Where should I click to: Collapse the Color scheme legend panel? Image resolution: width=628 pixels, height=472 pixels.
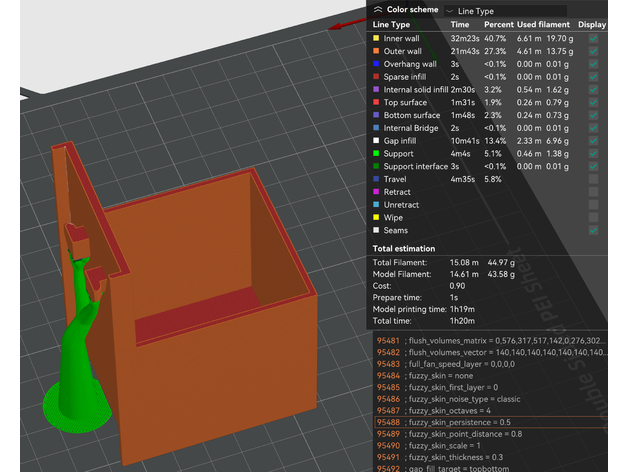(378, 9)
